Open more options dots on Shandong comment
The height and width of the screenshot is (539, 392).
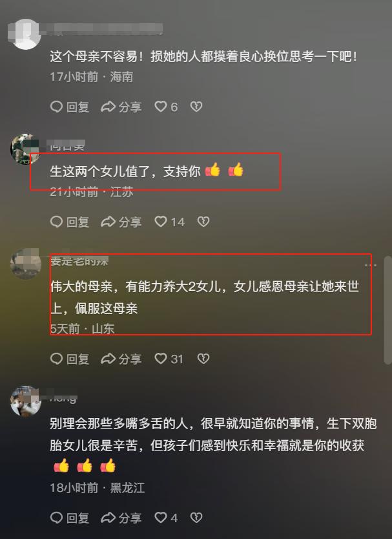pos(370,265)
